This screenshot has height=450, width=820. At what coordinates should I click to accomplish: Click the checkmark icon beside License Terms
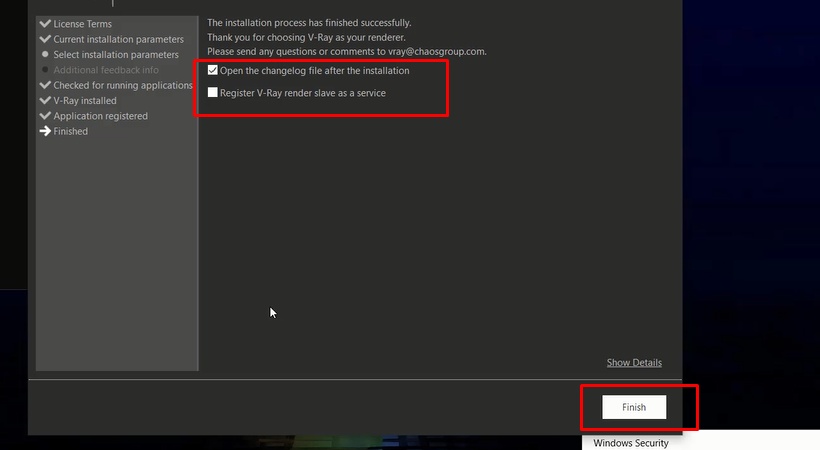point(45,24)
